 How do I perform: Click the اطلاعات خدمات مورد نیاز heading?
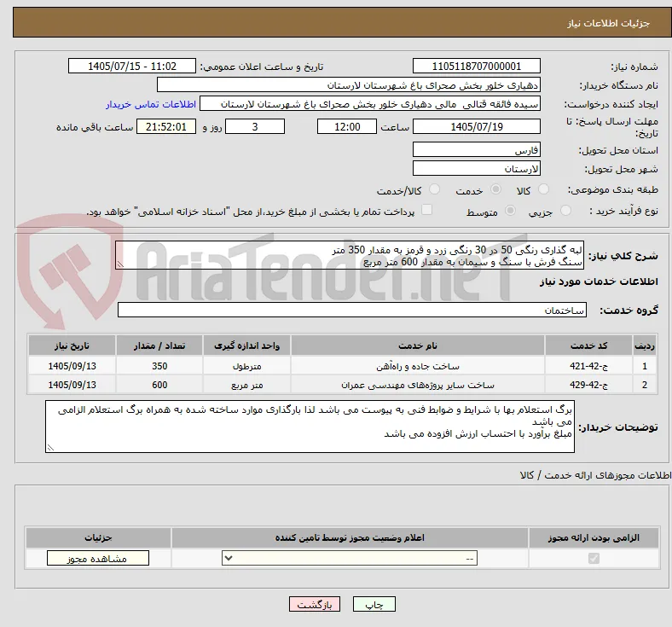click(599, 282)
